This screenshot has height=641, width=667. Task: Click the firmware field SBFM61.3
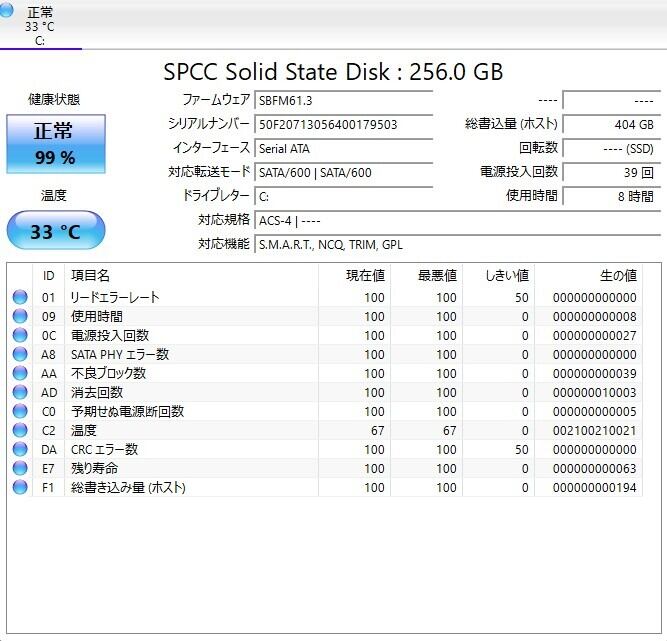click(x=343, y=100)
